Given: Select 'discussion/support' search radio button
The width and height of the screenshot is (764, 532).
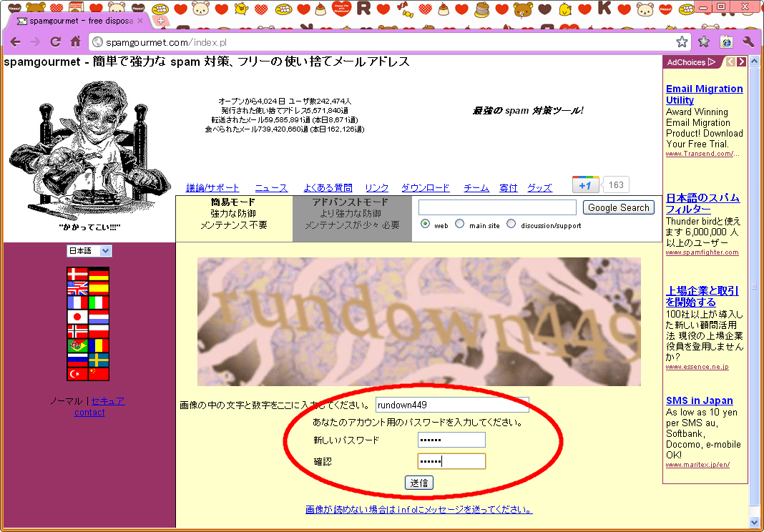Looking at the screenshot, I should (x=511, y=224).
